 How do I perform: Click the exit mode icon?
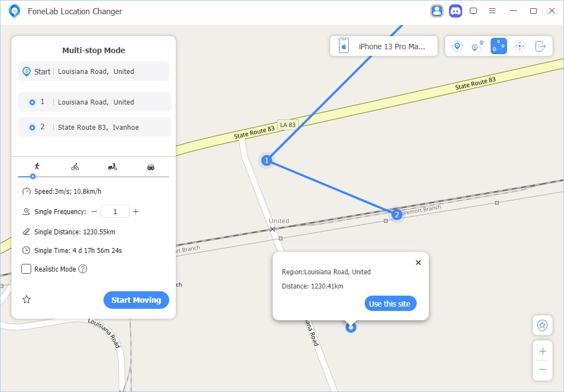click(540, 46)
